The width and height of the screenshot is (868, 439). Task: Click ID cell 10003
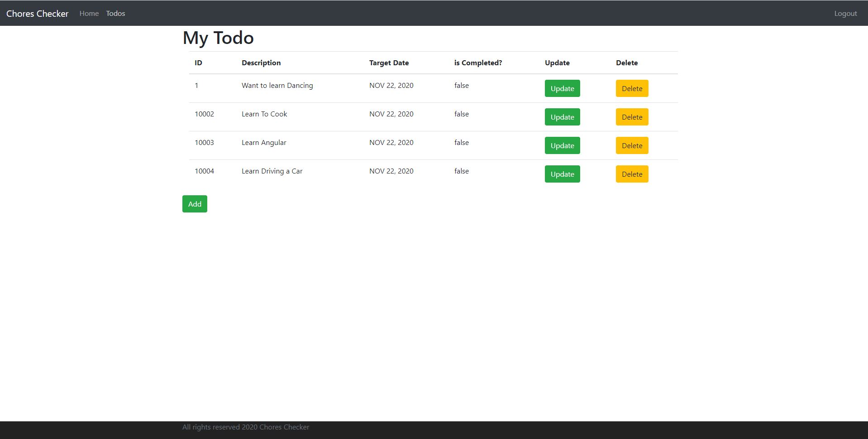pos(204,143)
